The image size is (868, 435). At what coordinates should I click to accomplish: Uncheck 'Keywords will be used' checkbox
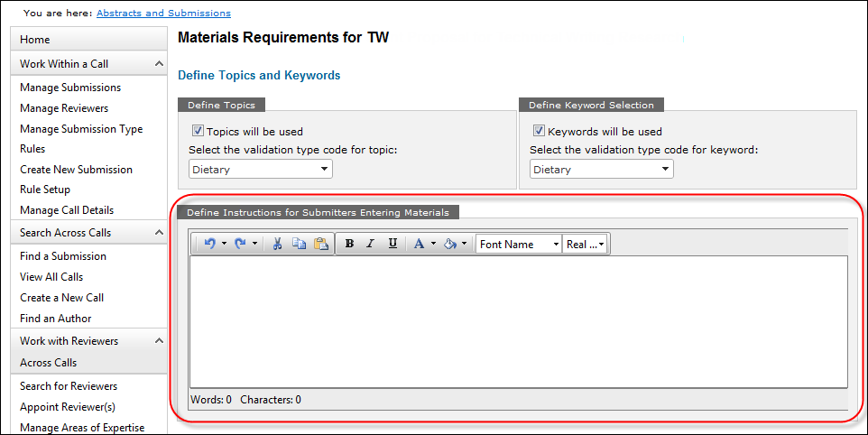click(x=539, y=131)
